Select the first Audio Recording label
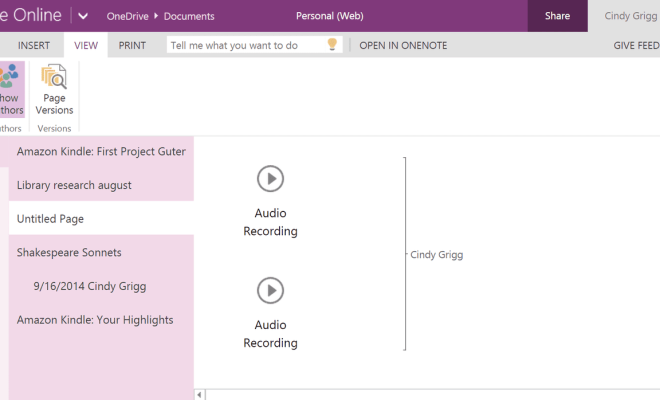Screen dimensions: 660x400 (270, 222)
